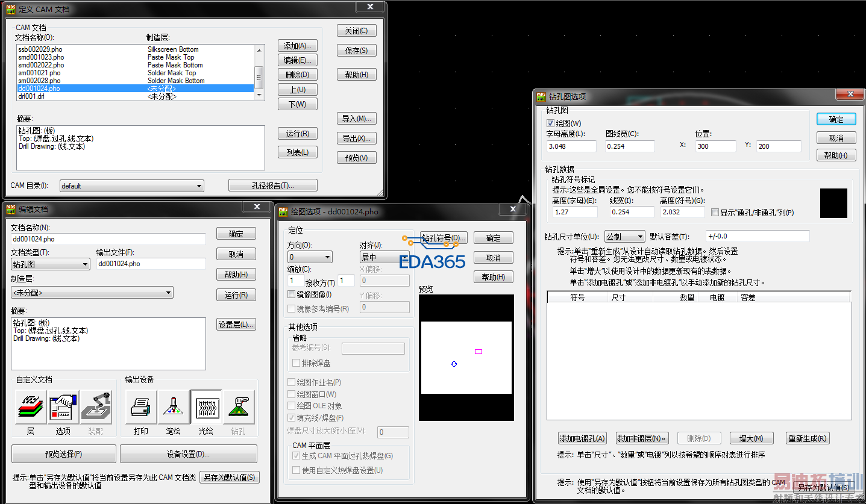Viewport: 866px width, 504px height.
Task: Toggle 使用自定义热焊盘设置(U) checkbox
Action: click(296, 470)
